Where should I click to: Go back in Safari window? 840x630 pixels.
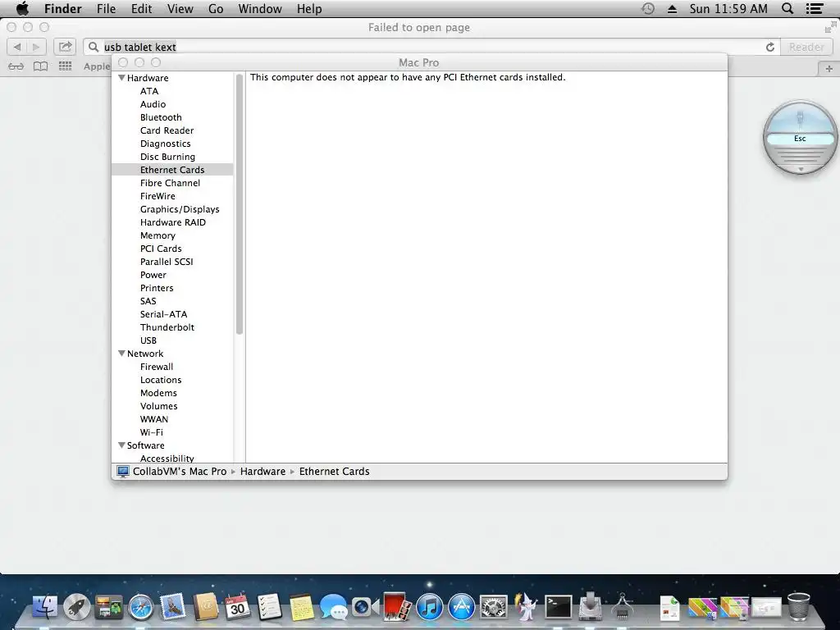[16, 47]
